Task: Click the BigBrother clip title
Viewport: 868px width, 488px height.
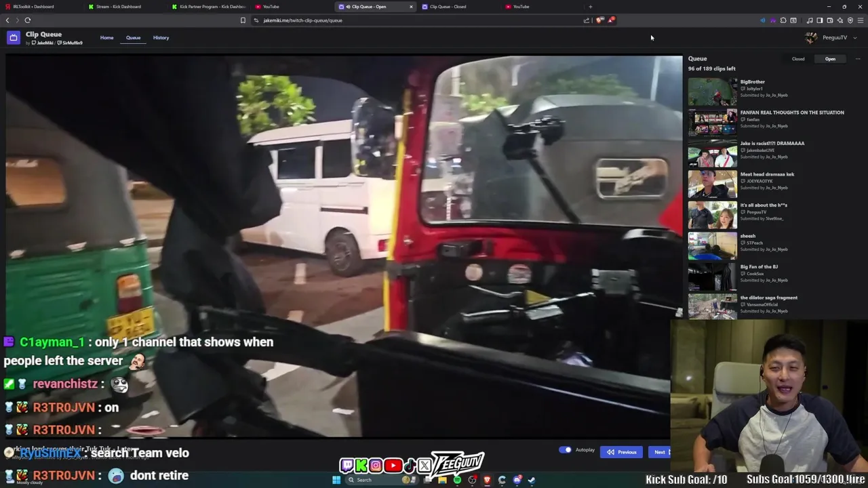Action: 753,82
